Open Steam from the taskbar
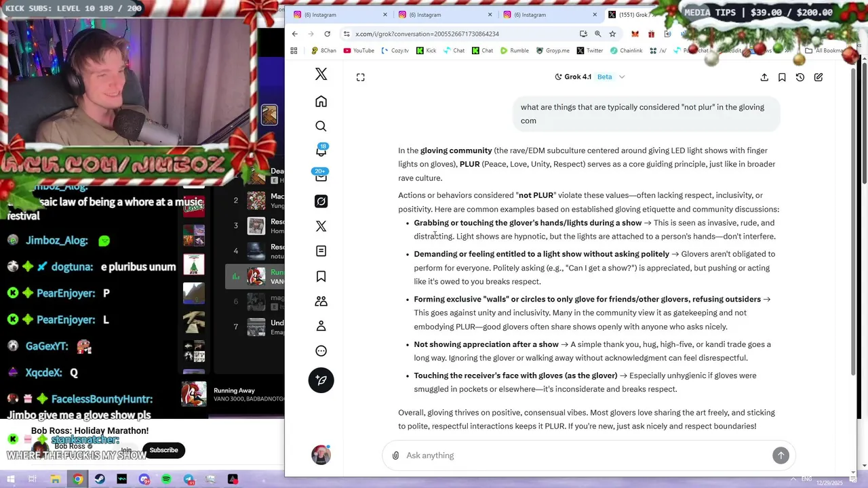 [100, 479]
